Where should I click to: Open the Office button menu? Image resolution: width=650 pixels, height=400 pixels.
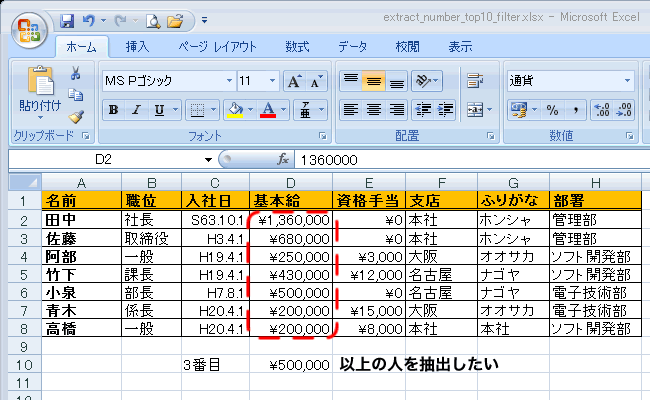(29, 30)
